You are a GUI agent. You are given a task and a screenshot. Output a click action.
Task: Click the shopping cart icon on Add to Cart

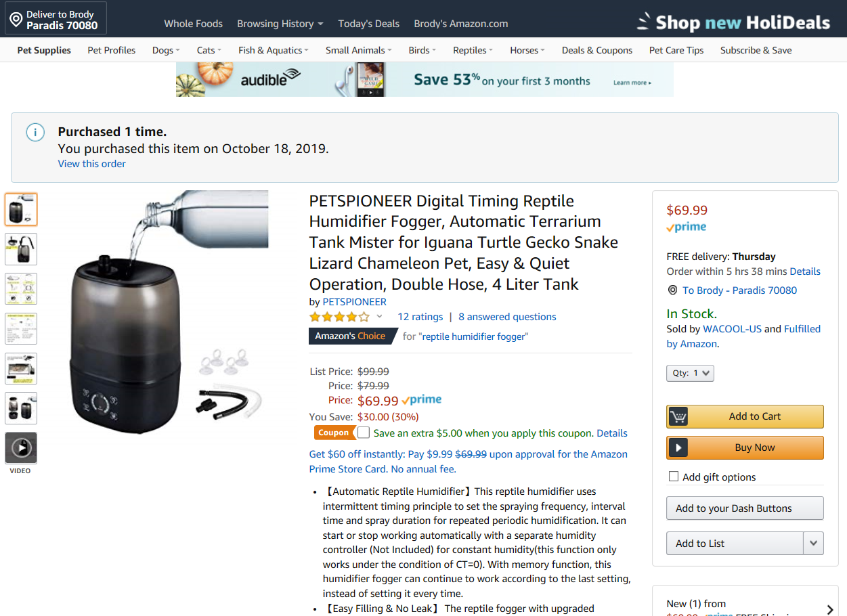coord(678,416)
